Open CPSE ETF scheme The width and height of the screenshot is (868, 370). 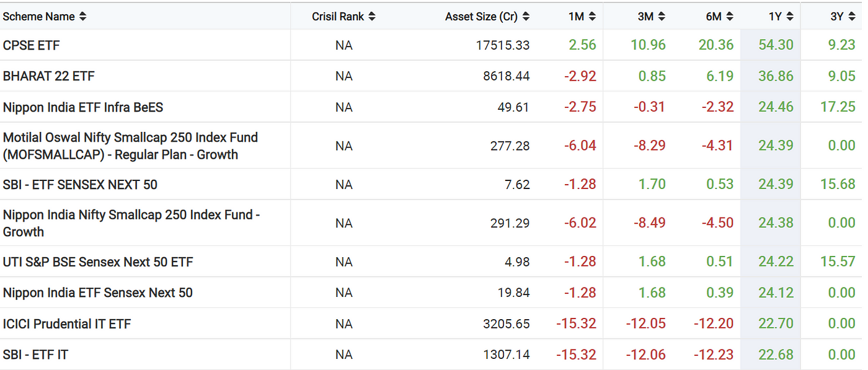pos(31,45)
